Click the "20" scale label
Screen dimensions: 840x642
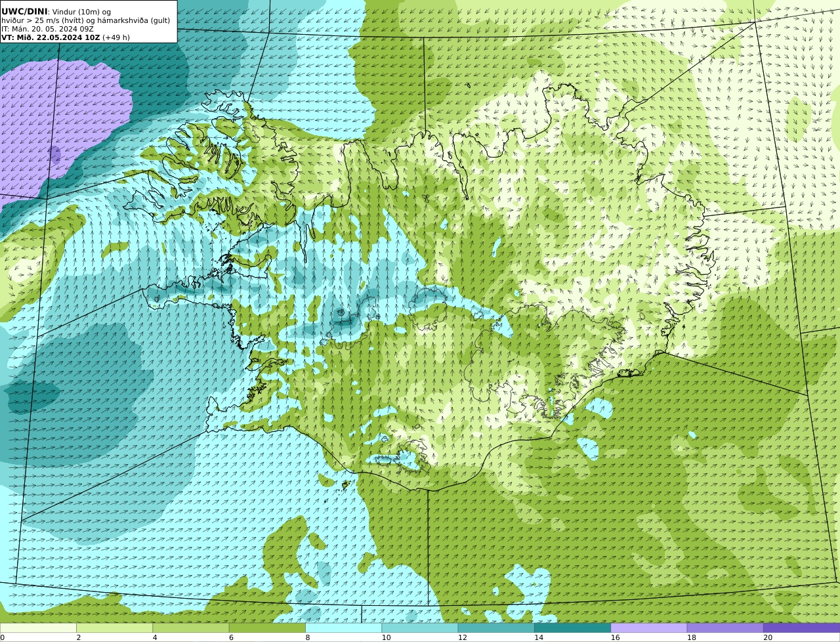pos(768,637)
